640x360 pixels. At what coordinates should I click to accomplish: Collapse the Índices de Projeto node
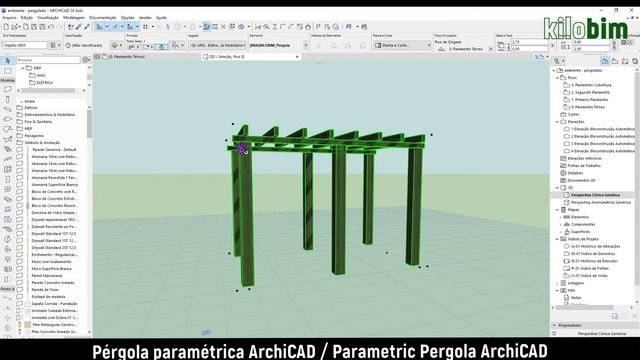click(558, 239)
